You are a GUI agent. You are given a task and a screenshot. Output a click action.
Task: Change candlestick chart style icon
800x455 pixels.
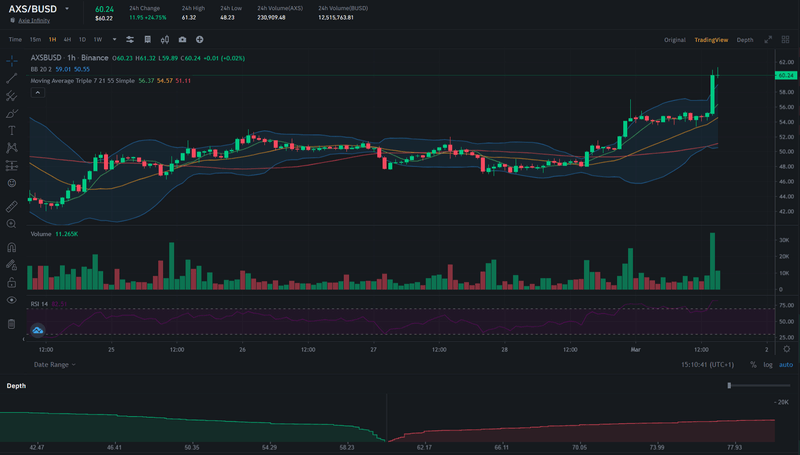tap(165, 39)
